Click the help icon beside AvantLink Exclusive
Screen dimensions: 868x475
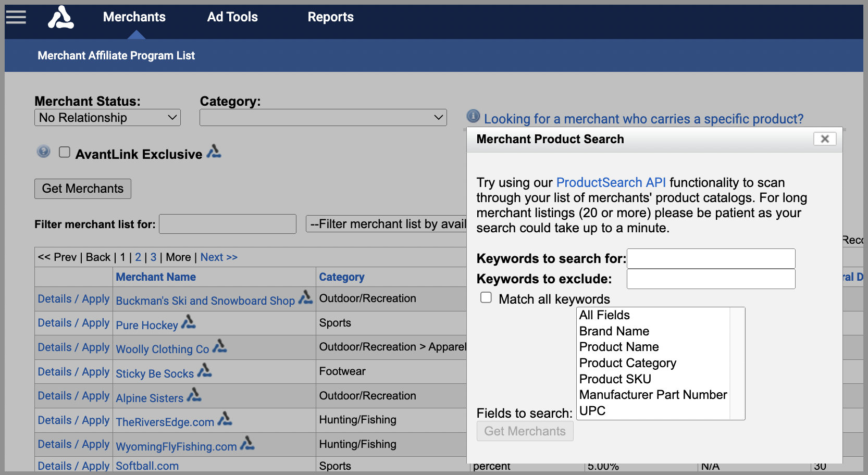pyautogui.click(x=44, y=152)
